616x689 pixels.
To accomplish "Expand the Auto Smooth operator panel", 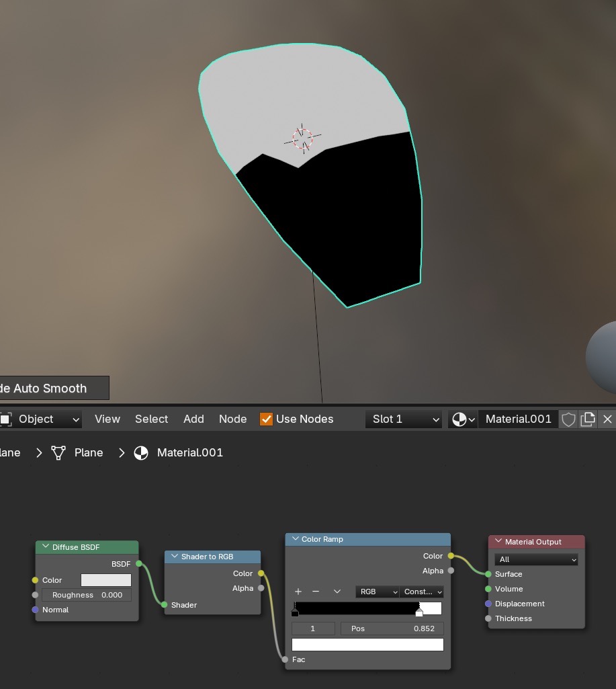I will (x=54, y=388).
